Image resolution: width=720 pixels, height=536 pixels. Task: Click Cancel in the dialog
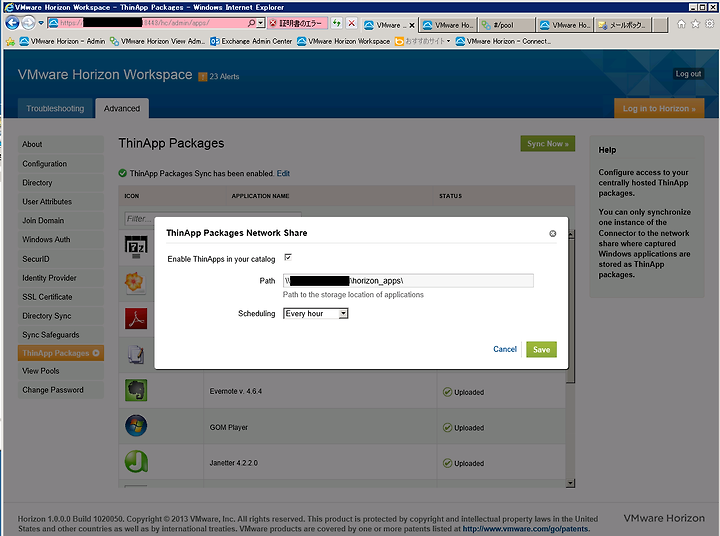pos(505,349)
